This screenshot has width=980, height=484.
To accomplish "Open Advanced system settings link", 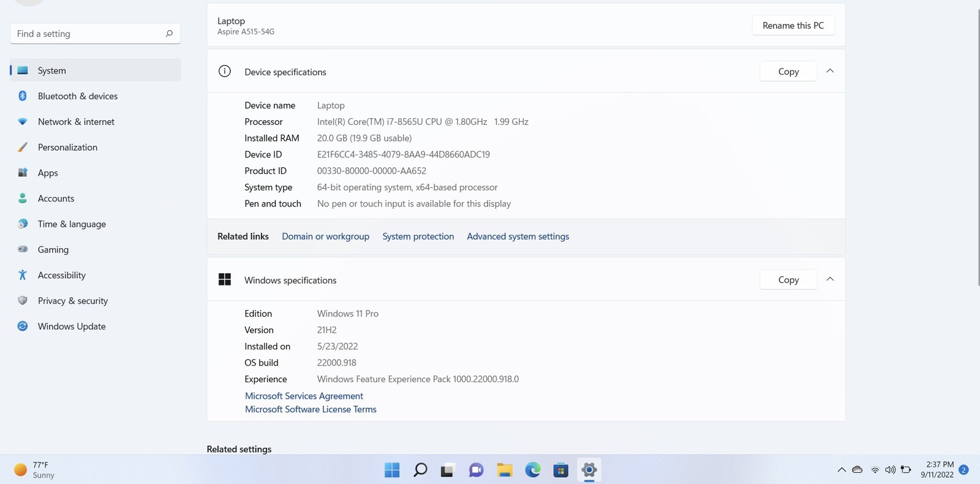I will (x=518, y=236).
